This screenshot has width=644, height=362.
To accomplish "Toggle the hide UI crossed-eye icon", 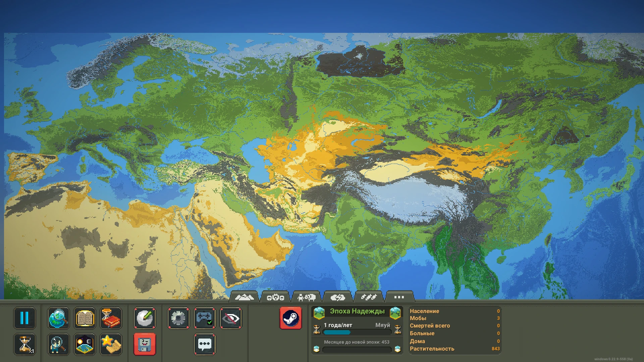I will (x=230, y=318).
